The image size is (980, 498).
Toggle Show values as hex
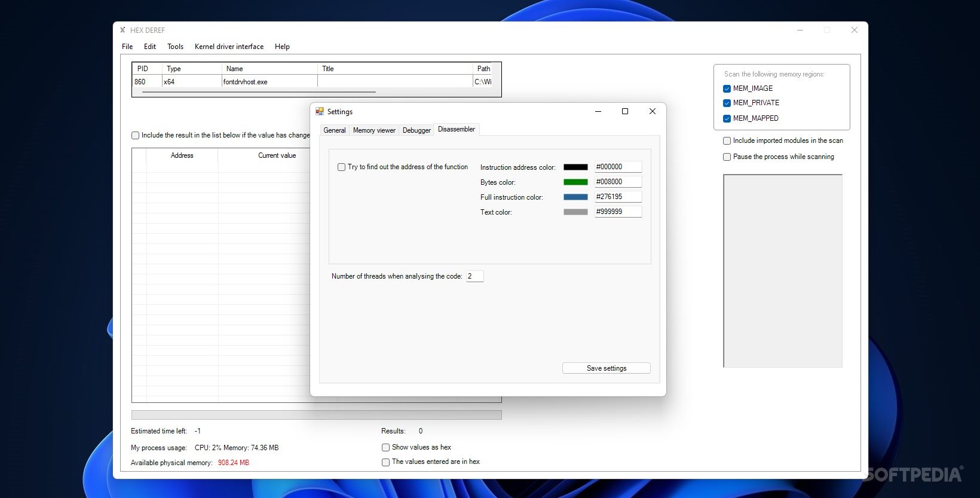[386, 447]
